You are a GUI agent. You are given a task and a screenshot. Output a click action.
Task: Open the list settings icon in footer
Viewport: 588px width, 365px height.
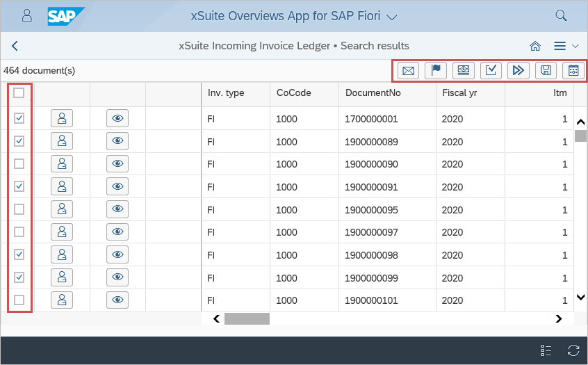coord(546,350)
